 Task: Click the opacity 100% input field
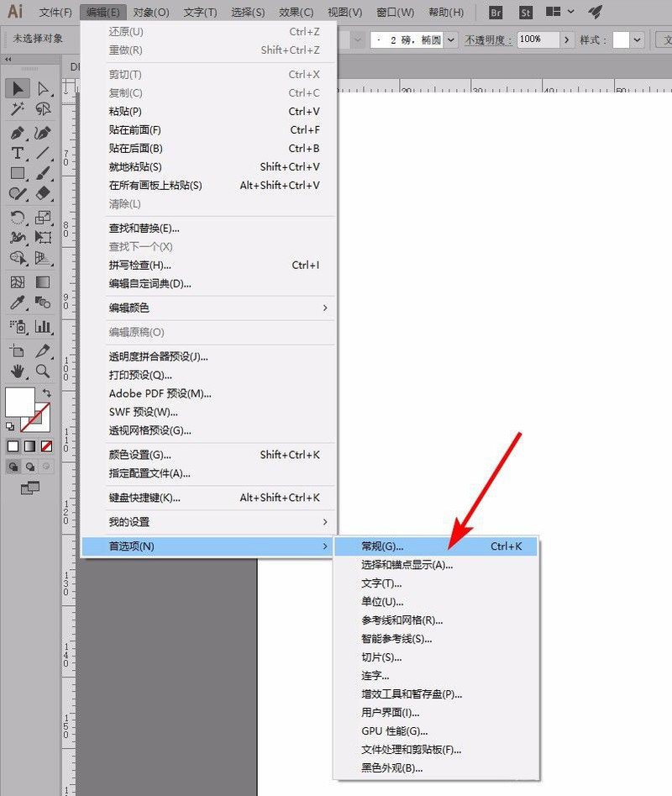tap(538, 40)
